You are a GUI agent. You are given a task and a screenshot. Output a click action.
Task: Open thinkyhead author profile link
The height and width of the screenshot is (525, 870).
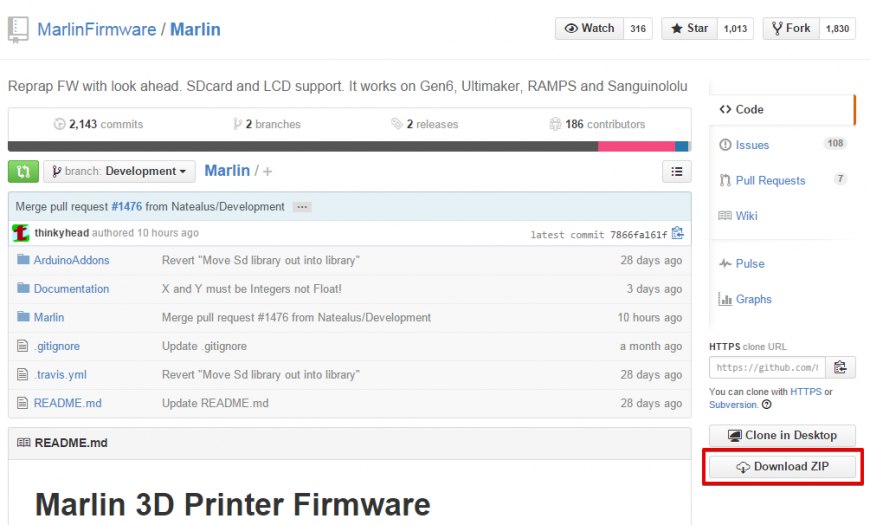pos(62,233)
